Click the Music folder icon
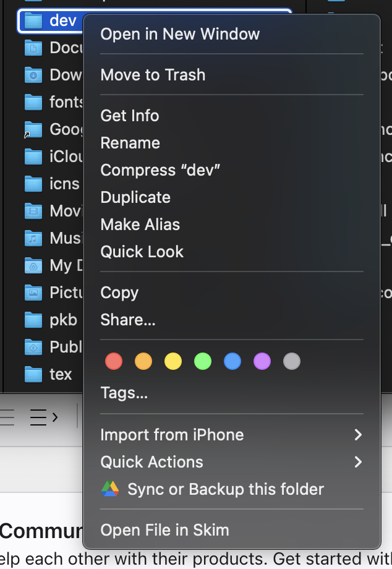 pos(33,238)
